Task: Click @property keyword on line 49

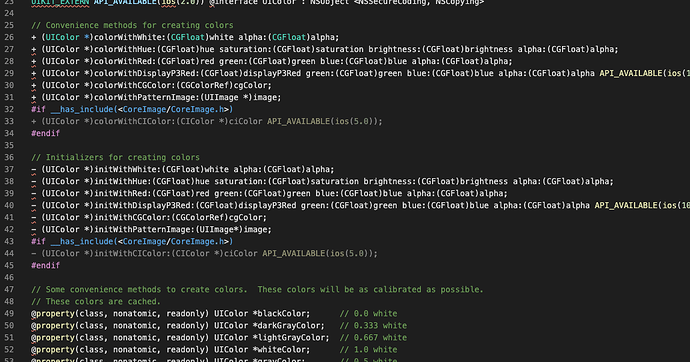Action: coord(53,314)
